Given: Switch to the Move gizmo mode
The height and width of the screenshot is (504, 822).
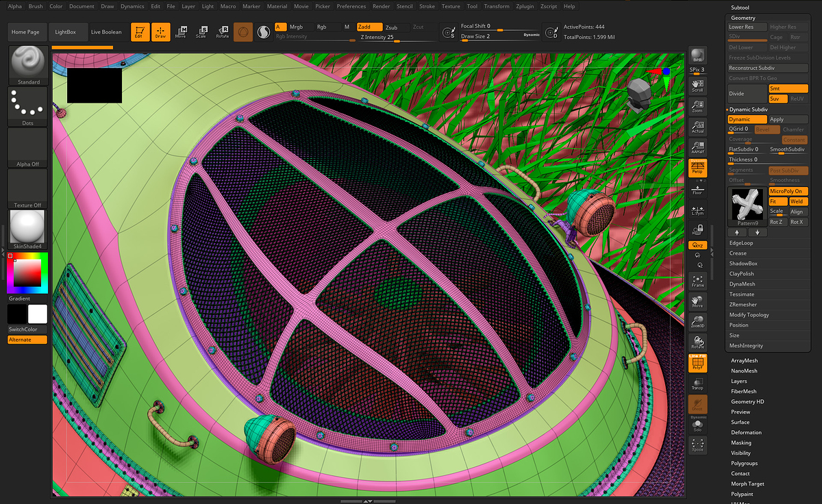Looking at the screenshot, I should point(181,32).
